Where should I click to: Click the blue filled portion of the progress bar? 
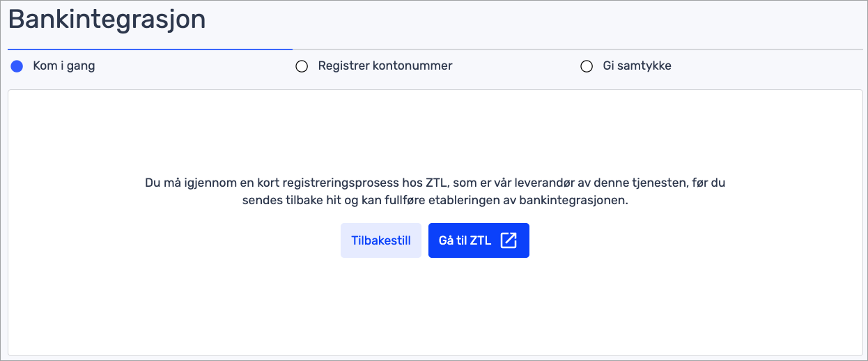[150, 49]
